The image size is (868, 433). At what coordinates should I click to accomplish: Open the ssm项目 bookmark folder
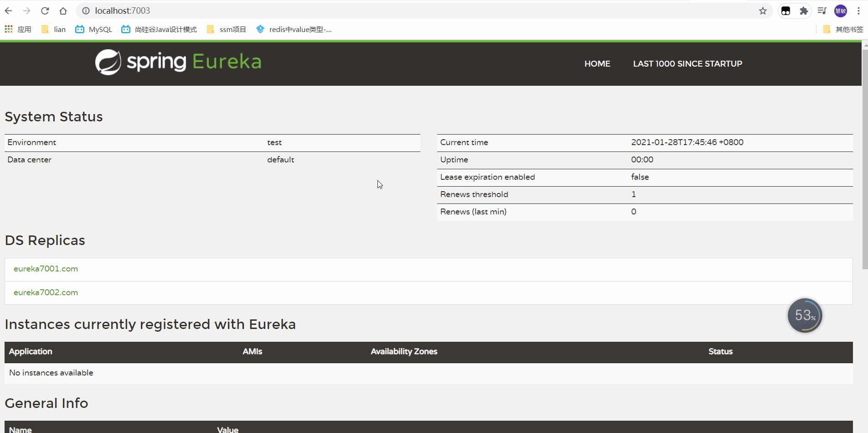(x=227, y=29)
